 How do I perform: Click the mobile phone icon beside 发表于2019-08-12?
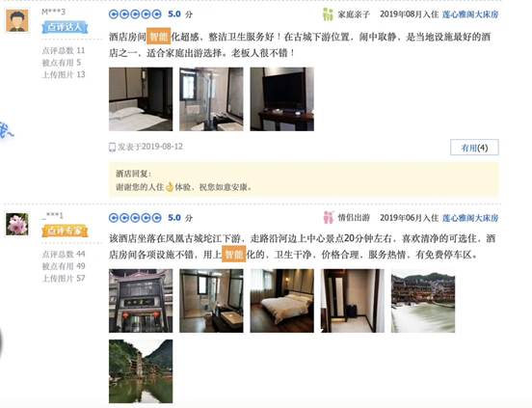[x=112, y=147]
